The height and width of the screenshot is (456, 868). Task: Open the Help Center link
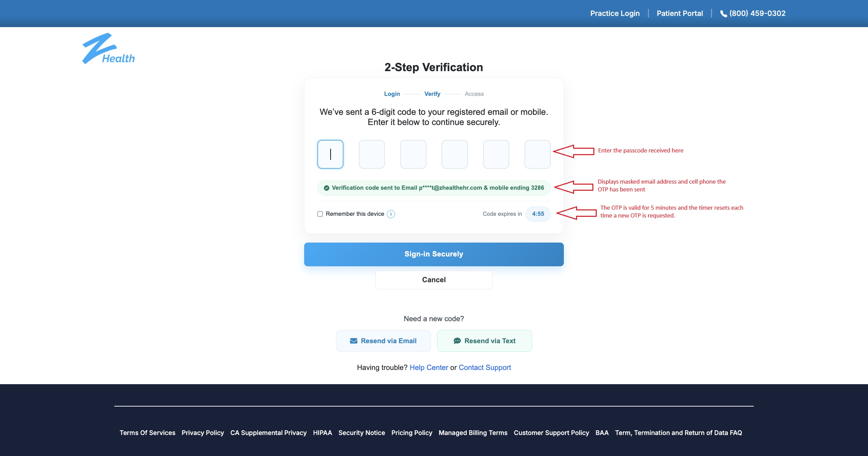[x=429, y=368]
